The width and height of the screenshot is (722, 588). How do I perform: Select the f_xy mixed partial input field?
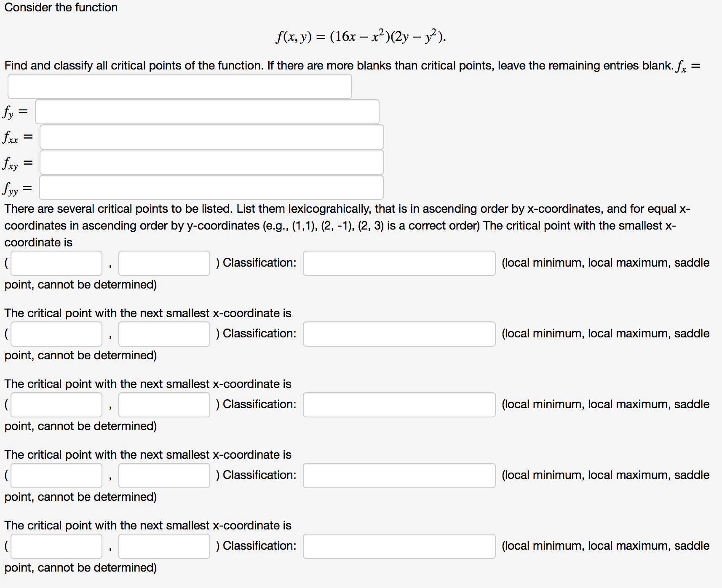(x=211, y=162)
